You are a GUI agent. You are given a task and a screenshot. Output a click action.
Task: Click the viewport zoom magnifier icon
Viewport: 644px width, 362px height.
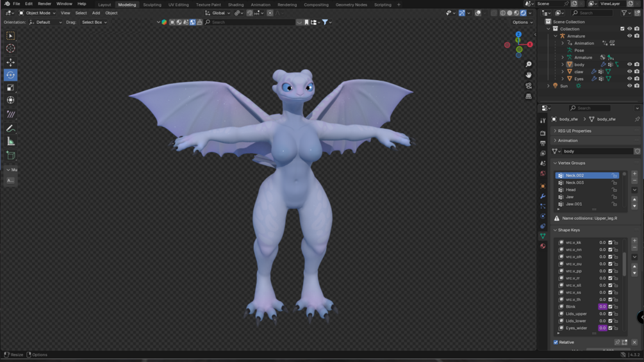529,65
